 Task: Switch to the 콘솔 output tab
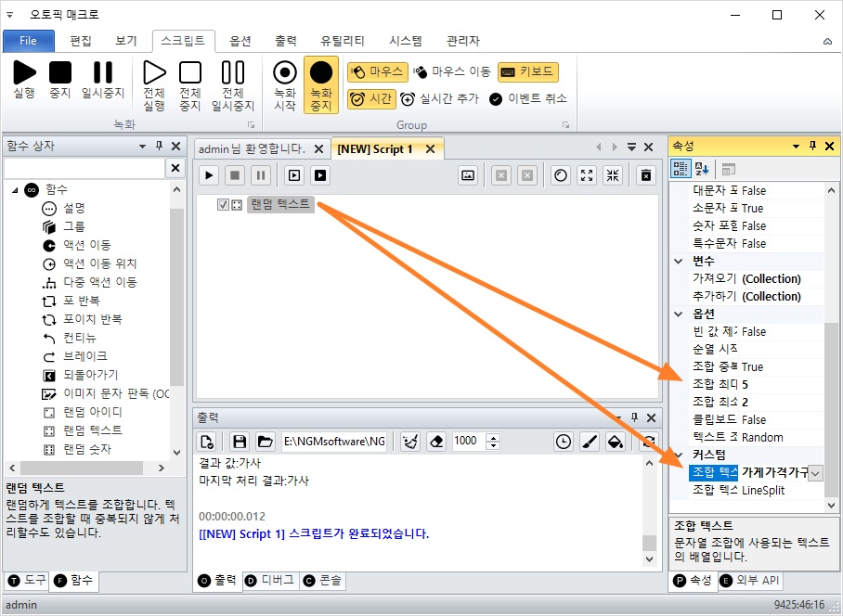[322, 580]
